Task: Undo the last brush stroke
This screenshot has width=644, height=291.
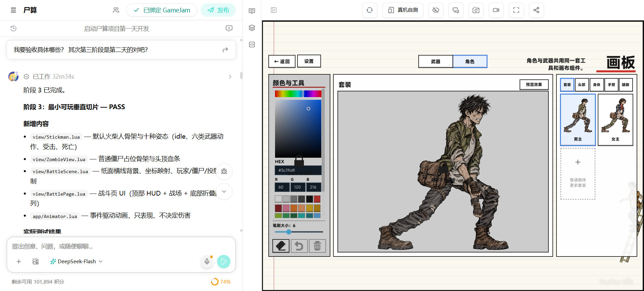Action: tap(299, 246)
